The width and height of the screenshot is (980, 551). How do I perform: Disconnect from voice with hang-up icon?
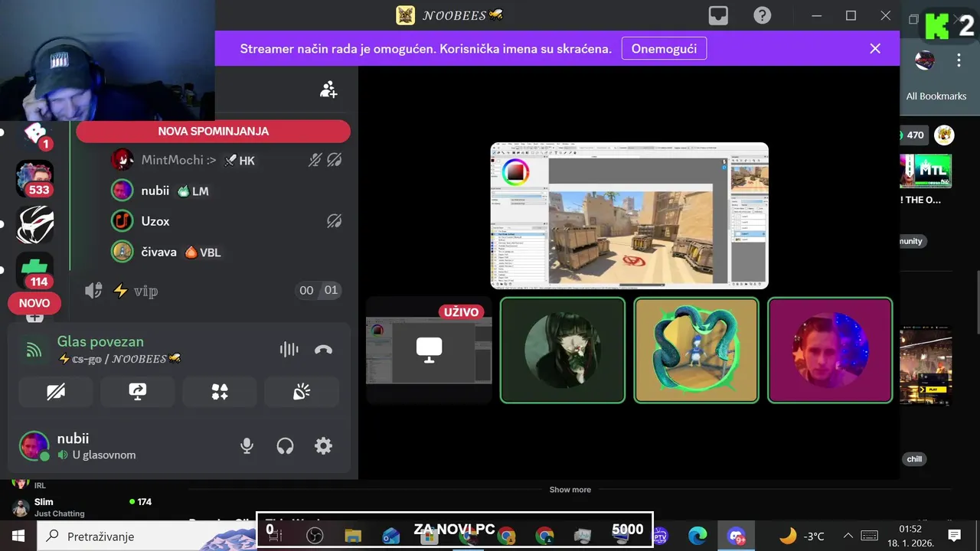pos(323,350)
